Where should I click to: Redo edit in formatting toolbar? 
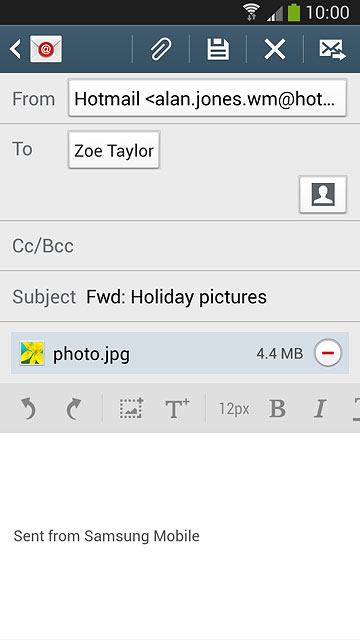pyautogui.click(x=73, y=409)
